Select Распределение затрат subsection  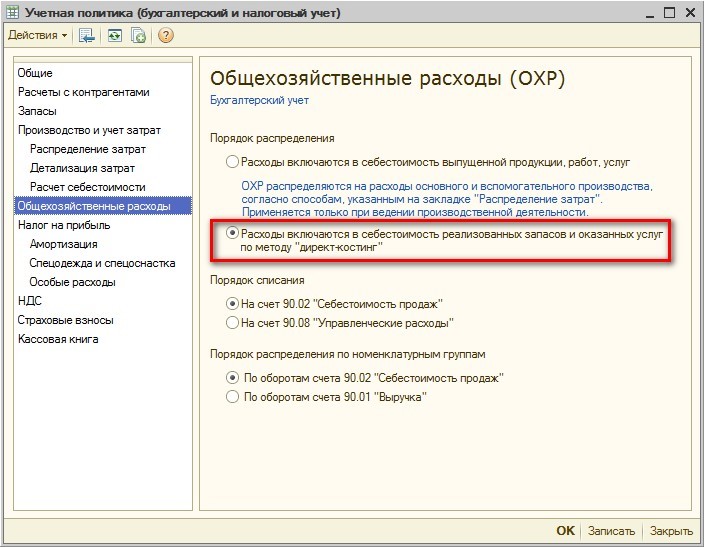coord(88,149)
